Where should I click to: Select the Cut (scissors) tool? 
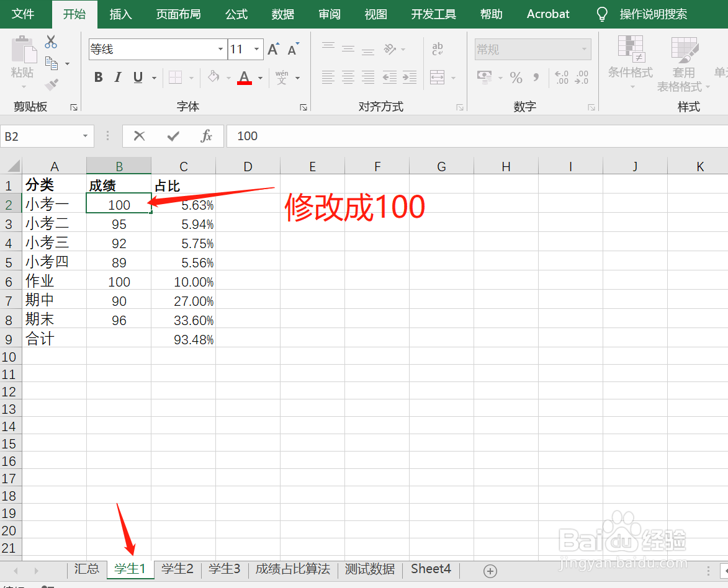51,42
